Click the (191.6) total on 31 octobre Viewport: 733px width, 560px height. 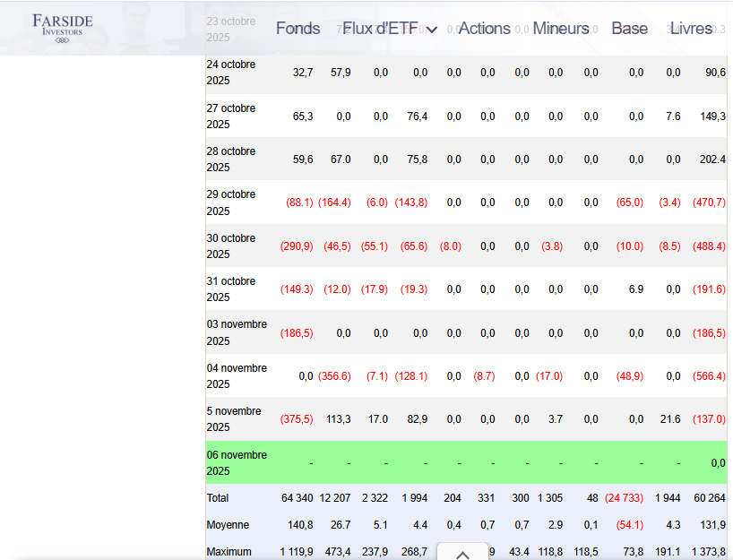coord(709,289)
